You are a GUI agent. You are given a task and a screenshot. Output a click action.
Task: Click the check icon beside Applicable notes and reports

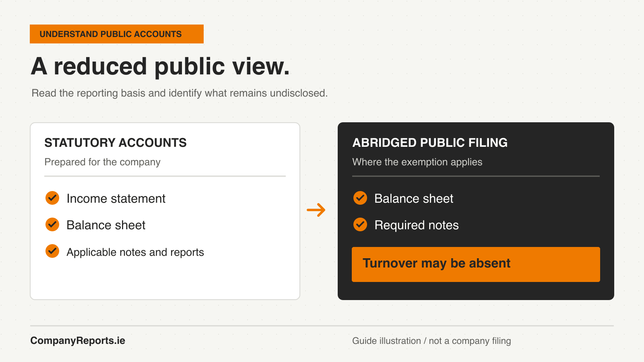[x=52, y=251]
